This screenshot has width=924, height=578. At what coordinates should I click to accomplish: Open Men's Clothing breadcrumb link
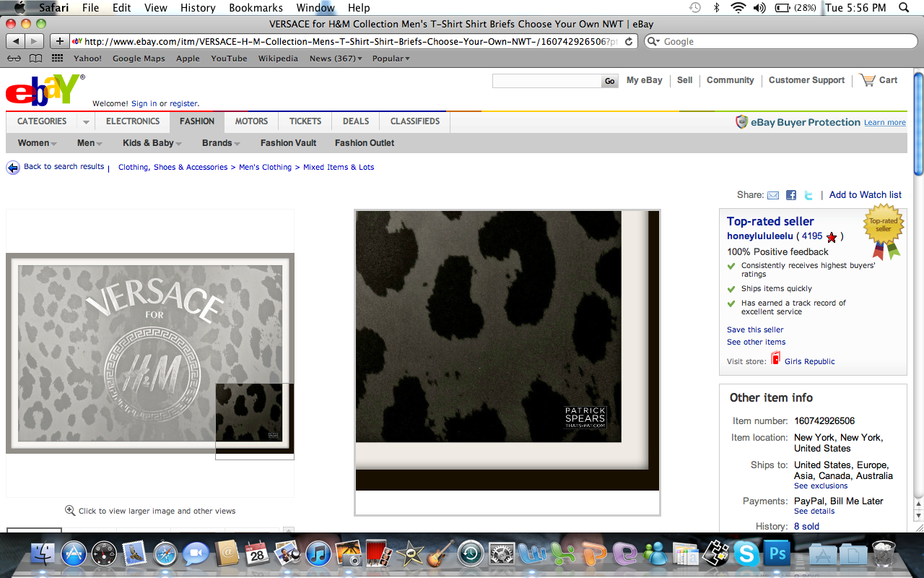266,168
